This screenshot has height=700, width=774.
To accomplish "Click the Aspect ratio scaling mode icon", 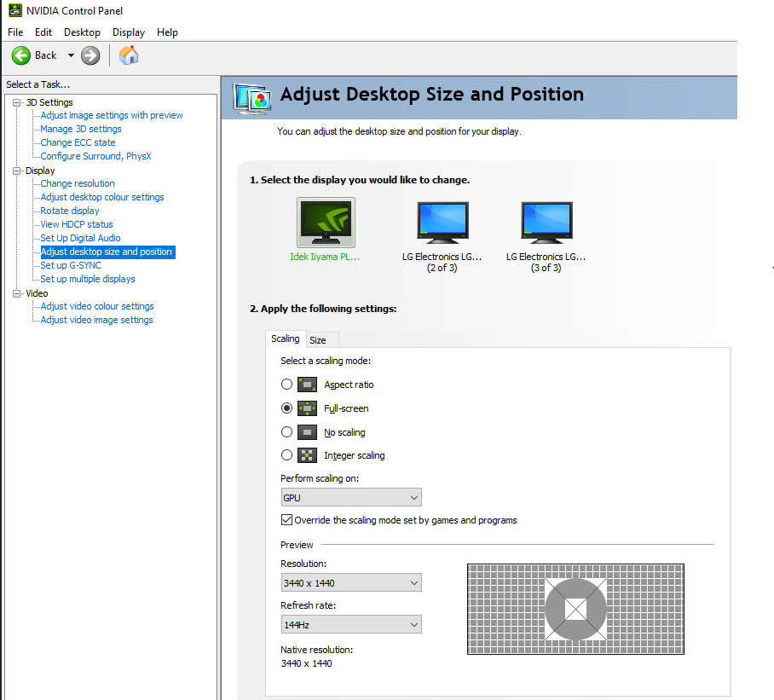I will (307, 385).
